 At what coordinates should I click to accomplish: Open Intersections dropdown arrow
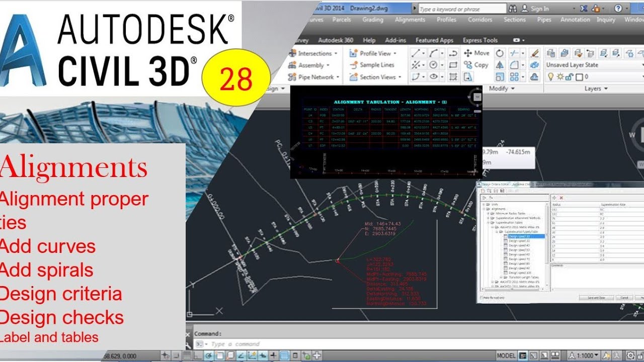pyautogui.click(x=336, y=53)
